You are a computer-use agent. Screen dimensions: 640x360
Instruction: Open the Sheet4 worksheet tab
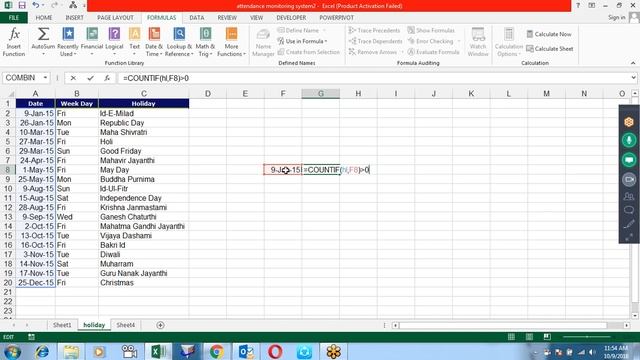(125, 325)
